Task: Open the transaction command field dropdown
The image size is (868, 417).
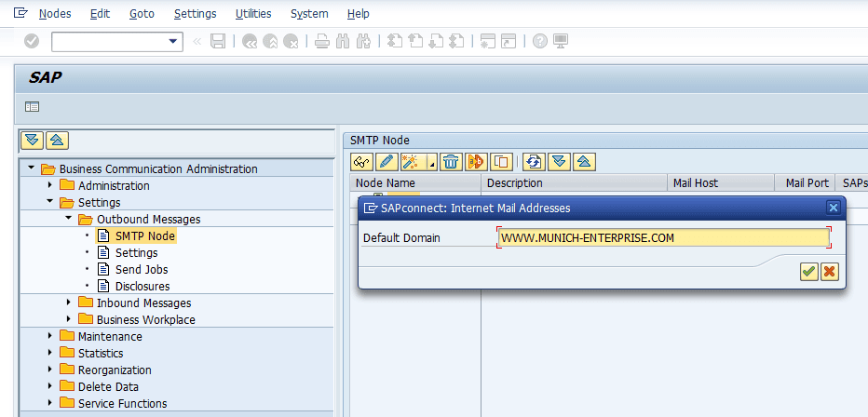Action: (174, 42)
